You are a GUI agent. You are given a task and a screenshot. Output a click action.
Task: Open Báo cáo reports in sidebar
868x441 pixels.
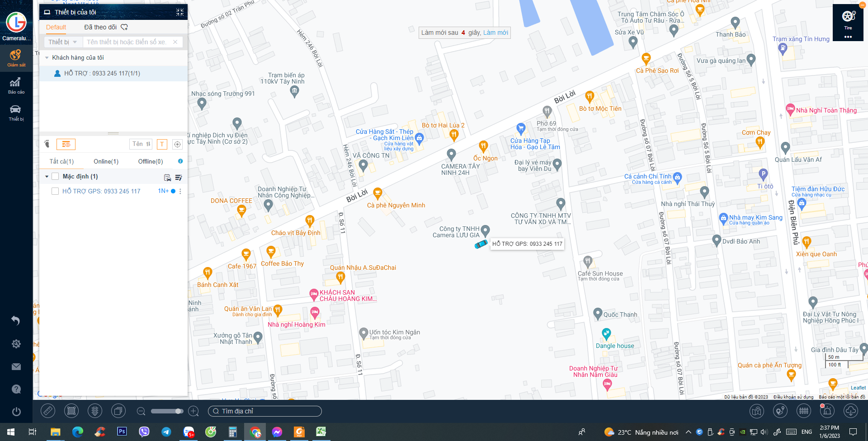(x=16, y=85)
